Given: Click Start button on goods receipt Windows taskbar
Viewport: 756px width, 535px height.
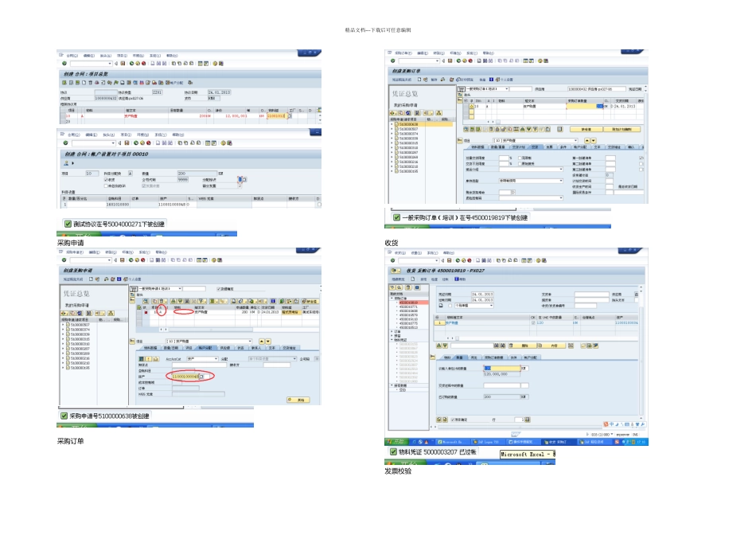Looking at the screenshot, I should coord(396,441).
